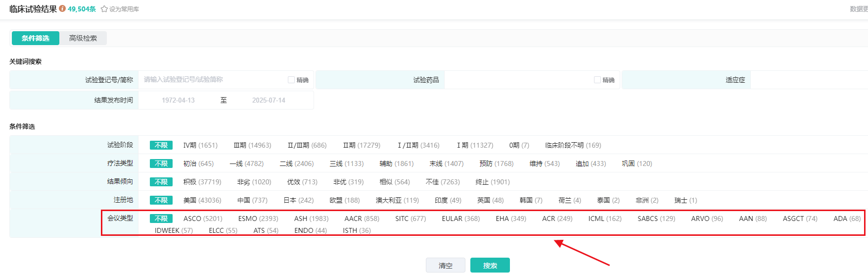Image resolution: width=868 pixels, height=274 pixels.
Task: Click the 试验药品 input field
Action: pyautogui.click(x=518, y=80)
